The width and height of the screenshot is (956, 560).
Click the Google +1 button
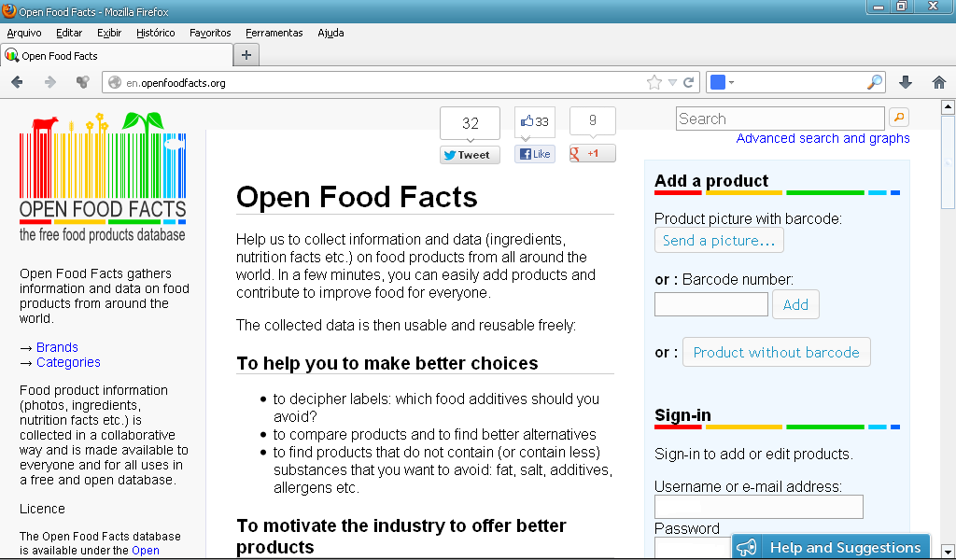pos(592,153)
